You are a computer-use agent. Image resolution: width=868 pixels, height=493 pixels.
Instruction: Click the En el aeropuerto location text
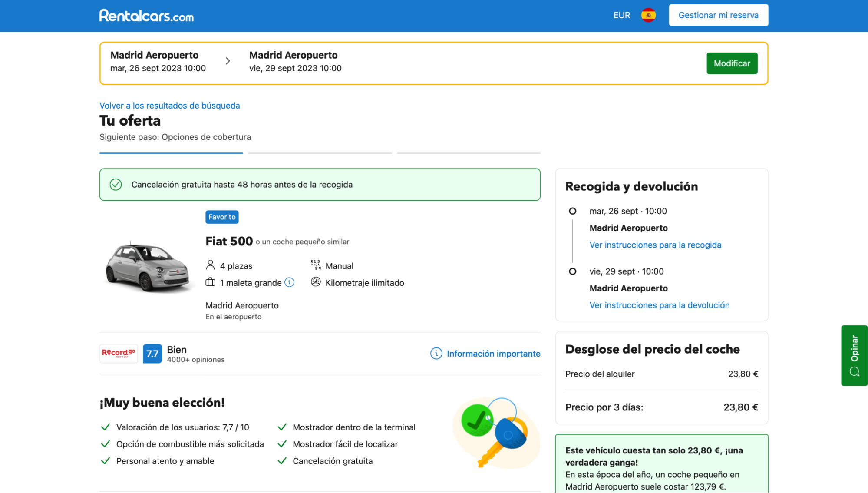(x=233, y=317)
